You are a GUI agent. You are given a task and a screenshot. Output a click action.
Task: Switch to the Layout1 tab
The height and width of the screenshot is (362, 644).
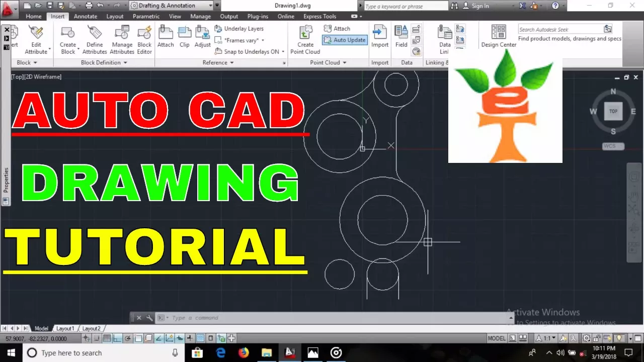tap(65, 328)
